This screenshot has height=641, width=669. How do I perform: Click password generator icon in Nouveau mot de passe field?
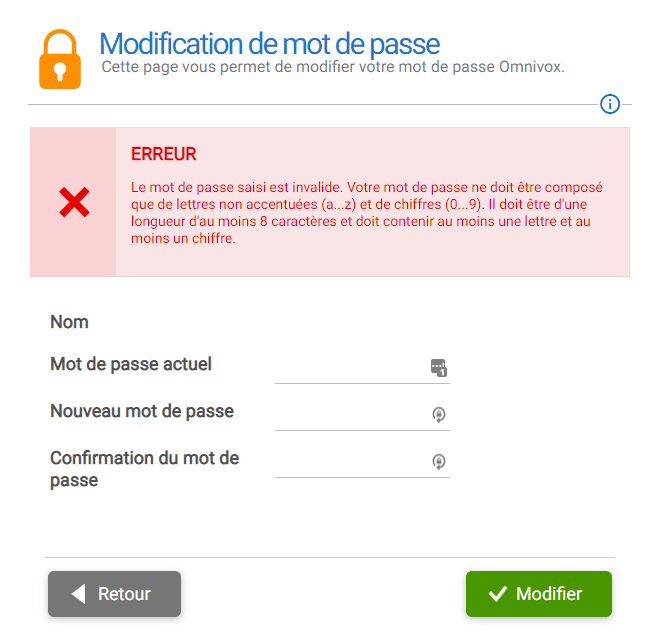(x=438, y=414)
